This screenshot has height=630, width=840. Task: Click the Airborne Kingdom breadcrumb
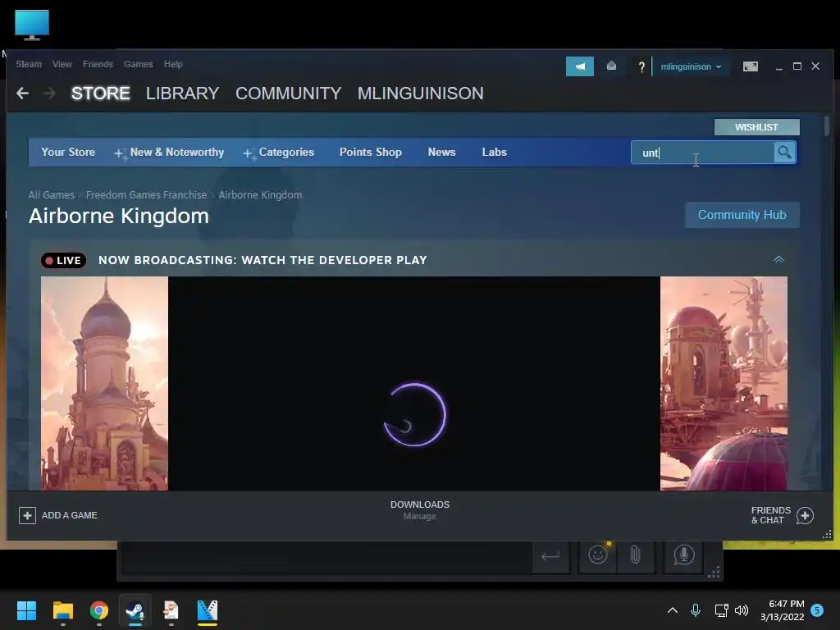point(260,195)
